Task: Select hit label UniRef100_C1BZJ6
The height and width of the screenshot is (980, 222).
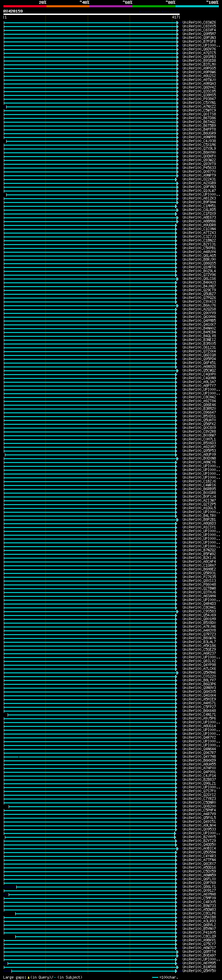Action: pos(199,481)
